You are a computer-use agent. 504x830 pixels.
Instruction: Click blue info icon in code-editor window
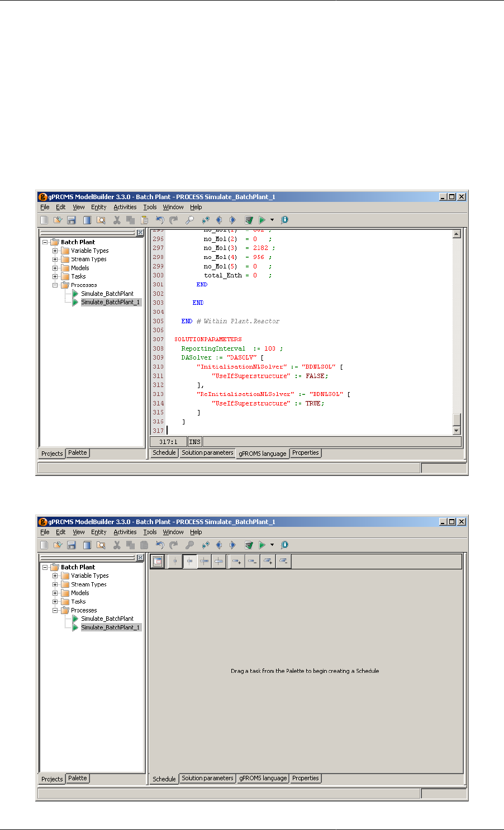pyautogui.click(x=284, y=220)
